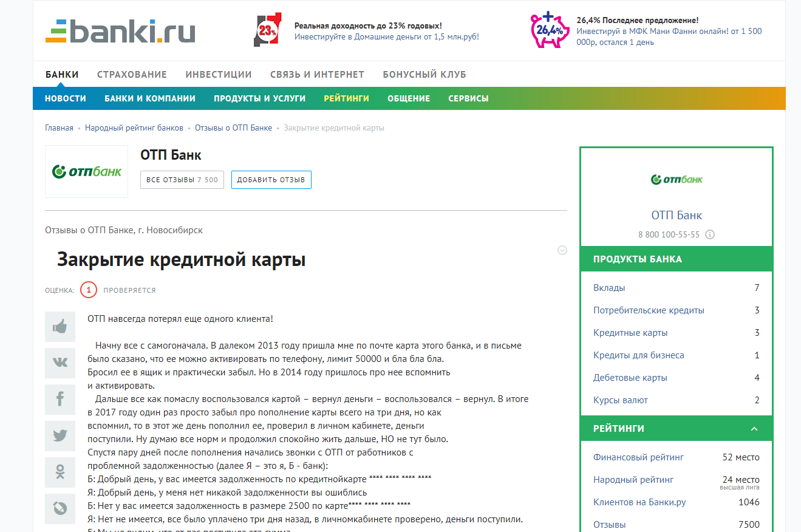Image resolution: width=801 pixels, height=532 pixels.
Task: Collapse the Рейтинги section
Action: (x=754, y=429)
